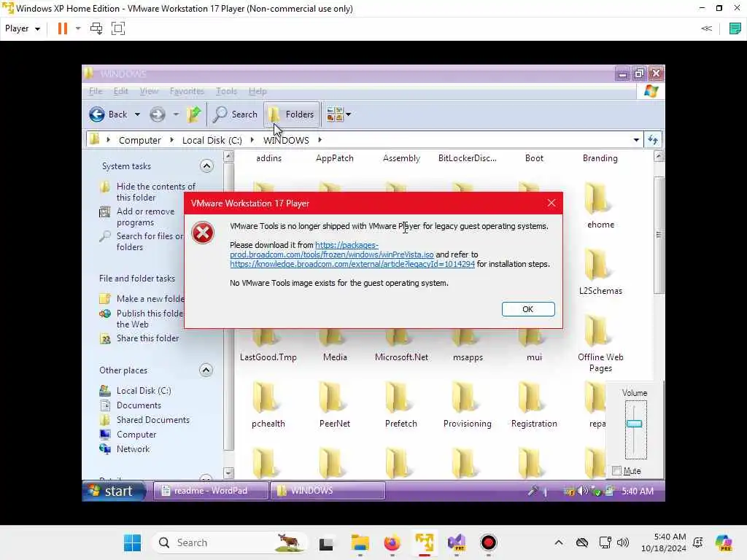Switch to WINDOWS taskbar item
Viewport: 747px width, 560px height.
coord(328,491)
